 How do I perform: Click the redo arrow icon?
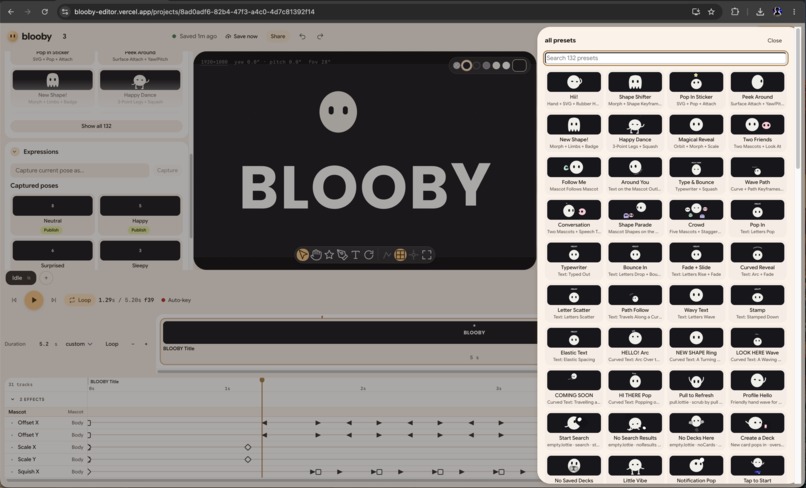click(320, 37)
